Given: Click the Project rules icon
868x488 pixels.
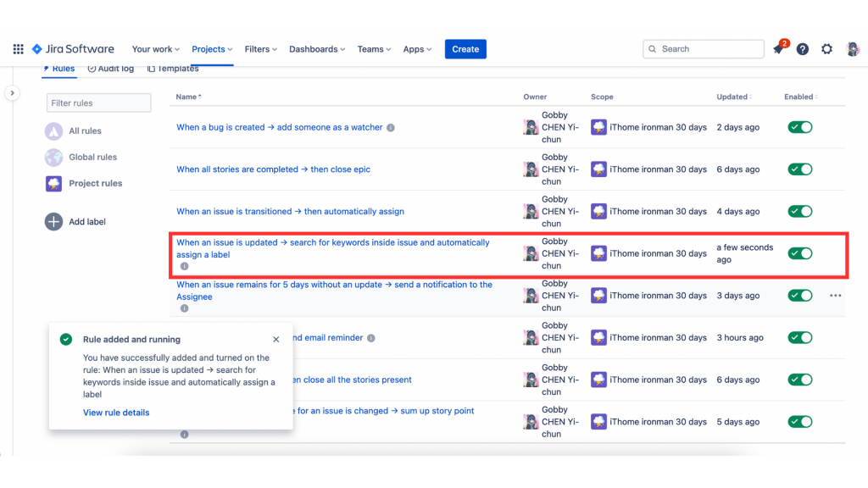Looking at the screenshot, I should 53,183.
